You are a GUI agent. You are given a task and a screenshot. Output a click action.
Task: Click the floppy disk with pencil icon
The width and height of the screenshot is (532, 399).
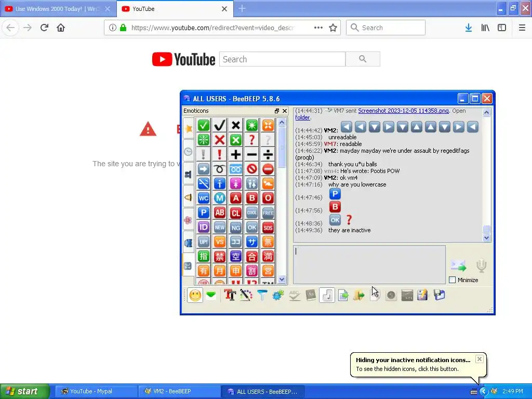[423, 295]
